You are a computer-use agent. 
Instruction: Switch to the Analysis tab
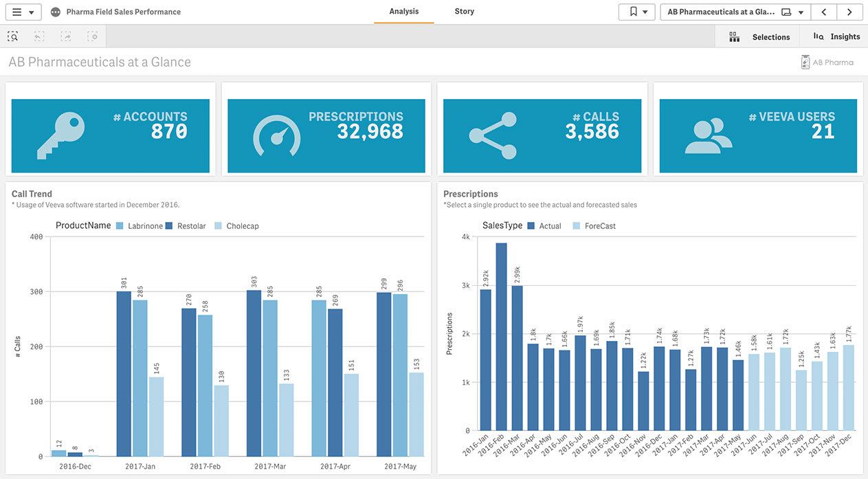click(x=404, y=12)
